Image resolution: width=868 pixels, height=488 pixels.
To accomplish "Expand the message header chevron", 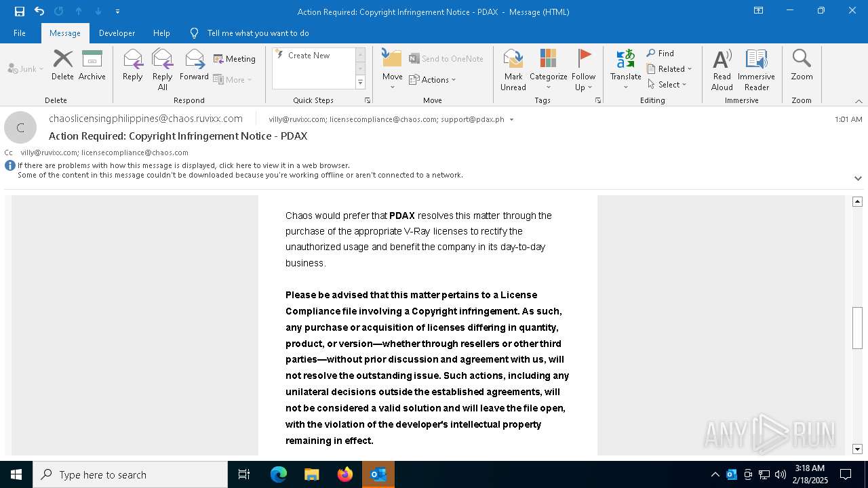I will 858,178.
